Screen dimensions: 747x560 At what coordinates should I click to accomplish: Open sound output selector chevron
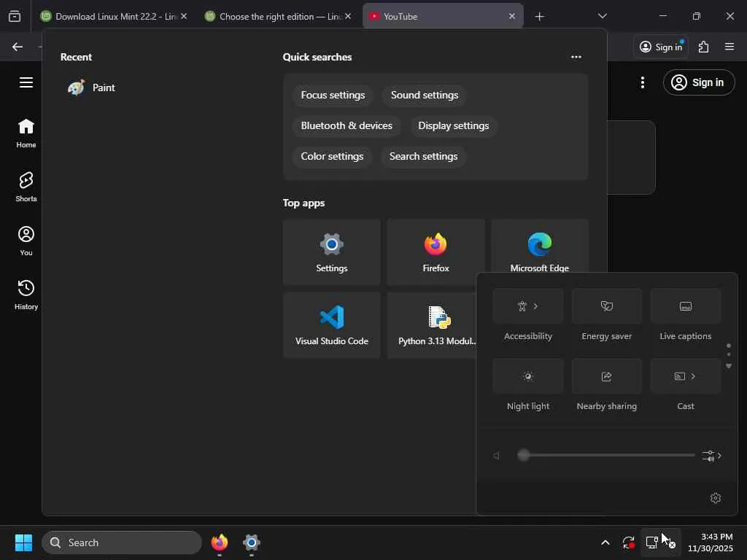point(712,456)
